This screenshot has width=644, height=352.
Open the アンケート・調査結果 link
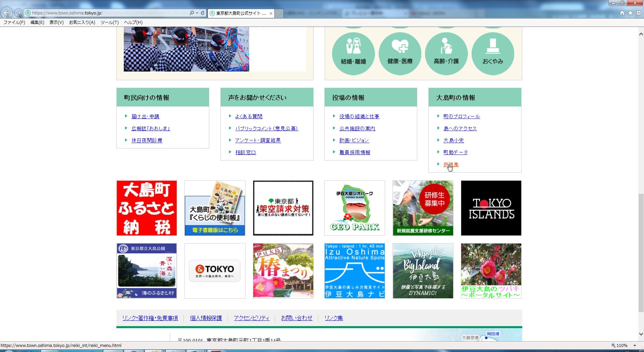point(258,140)
